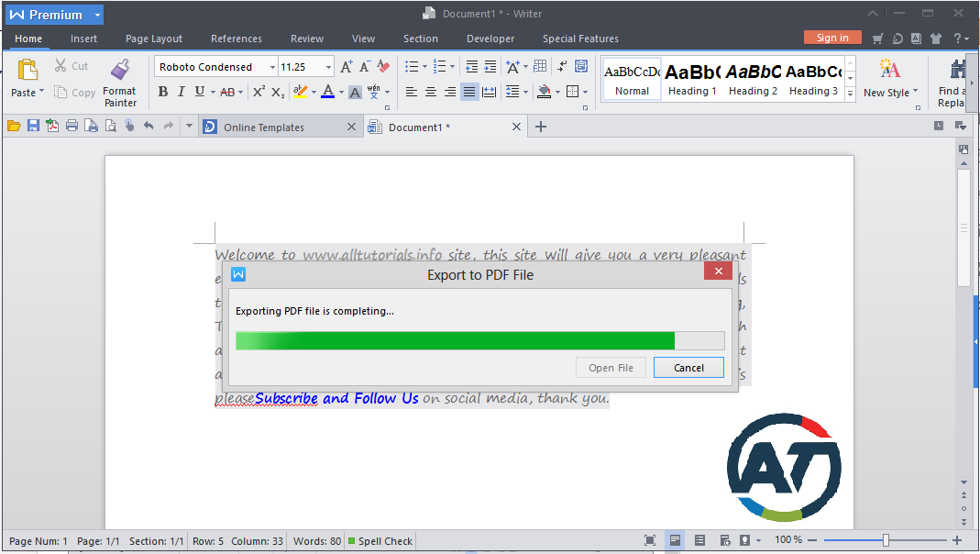This screenshot has width=980, height=554.
Task: Open the font size dropdown
Action: [329, 67]
